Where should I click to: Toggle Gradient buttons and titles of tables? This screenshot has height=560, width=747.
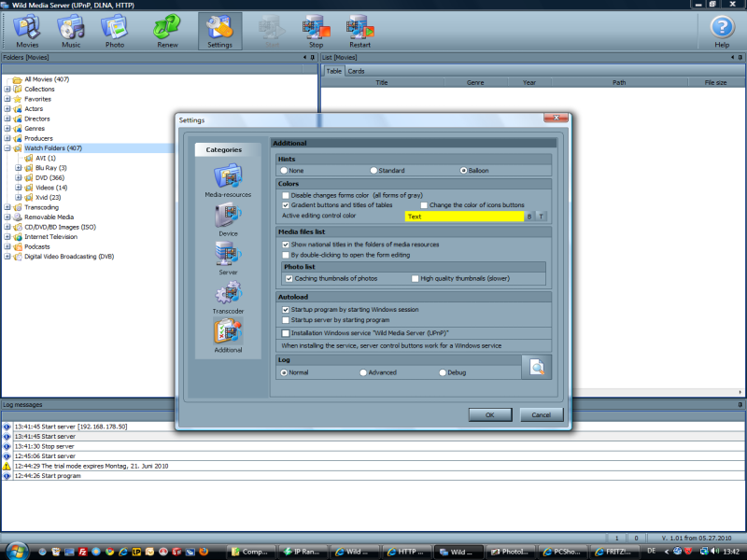click(286, 205)
